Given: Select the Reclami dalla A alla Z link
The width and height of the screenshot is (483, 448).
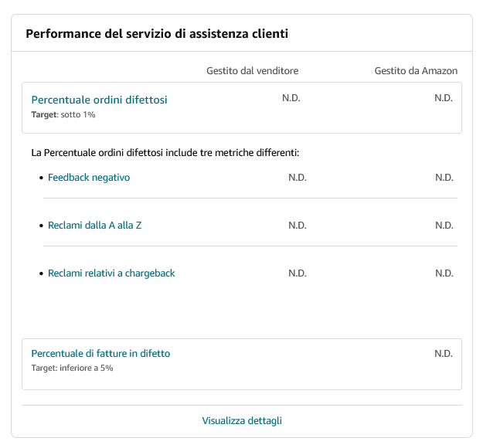Looking at the screenshot, I should [x=94, y=226].
